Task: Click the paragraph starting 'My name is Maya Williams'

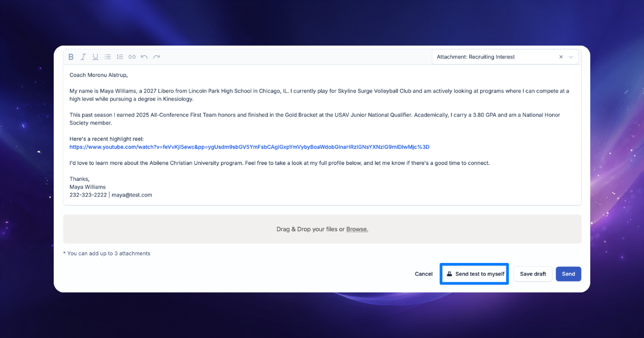Action: click(x=319, y=95)
